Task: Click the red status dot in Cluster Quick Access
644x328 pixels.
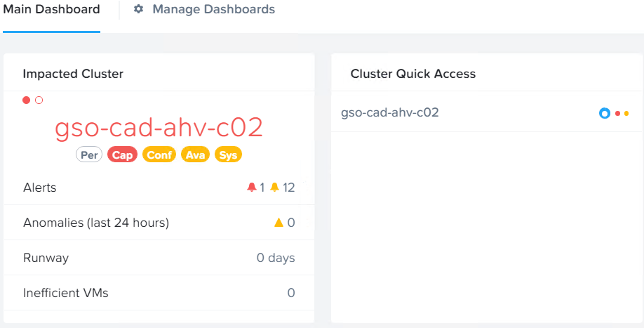Action: [617, 114]
